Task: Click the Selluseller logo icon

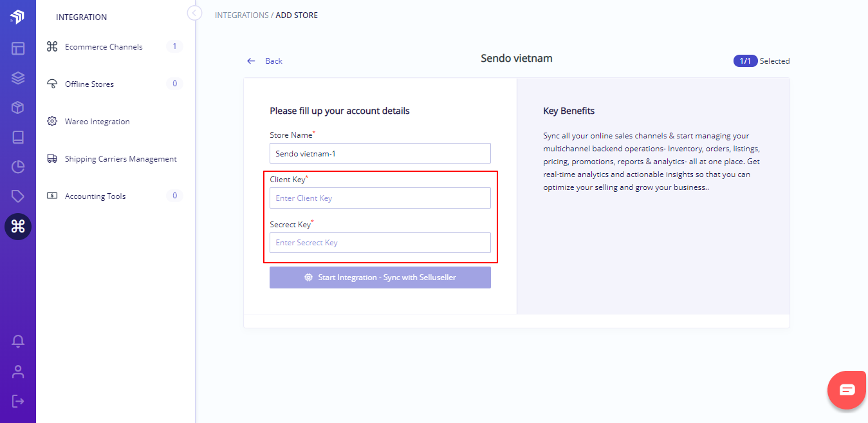Action: [x=17, y=17]
